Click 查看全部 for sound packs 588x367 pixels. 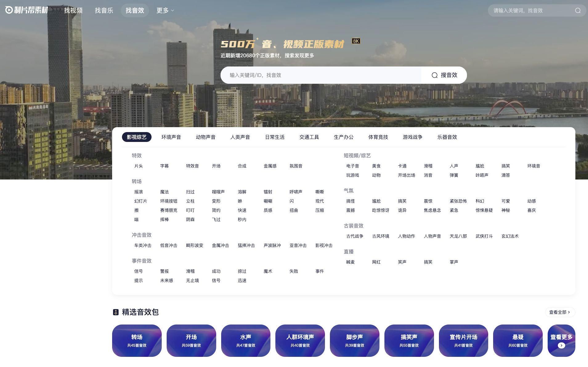pos(560,312)
